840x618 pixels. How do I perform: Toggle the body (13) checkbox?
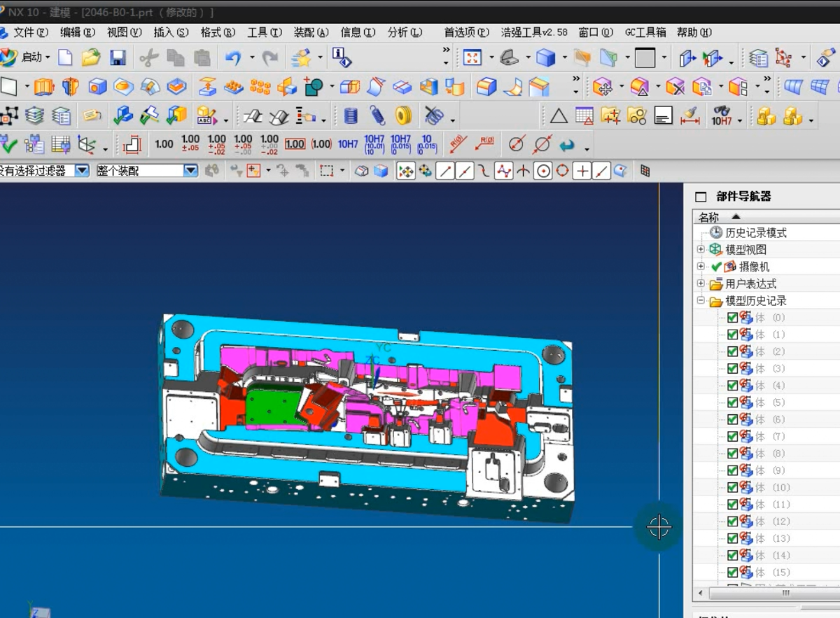pos(732,538)
